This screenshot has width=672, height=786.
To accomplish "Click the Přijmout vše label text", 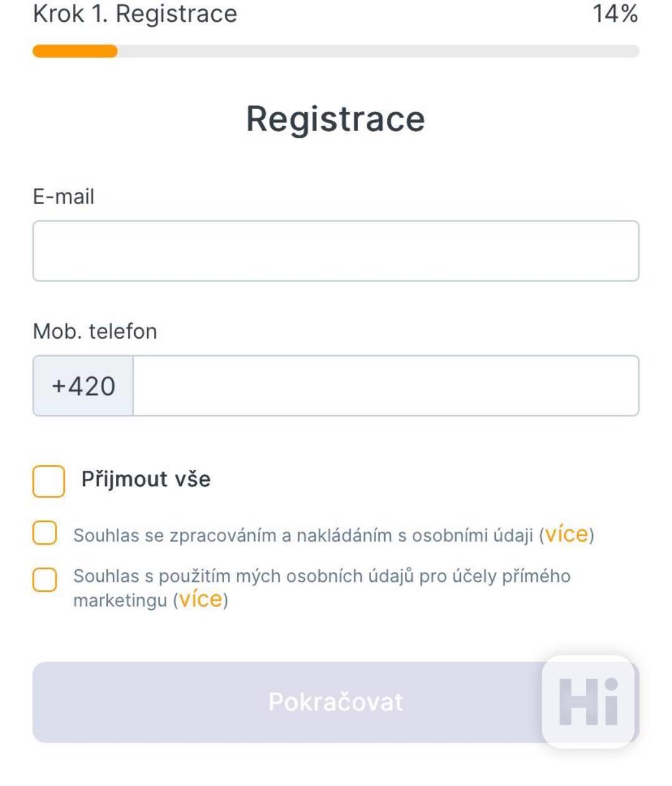I will [146, 479].
